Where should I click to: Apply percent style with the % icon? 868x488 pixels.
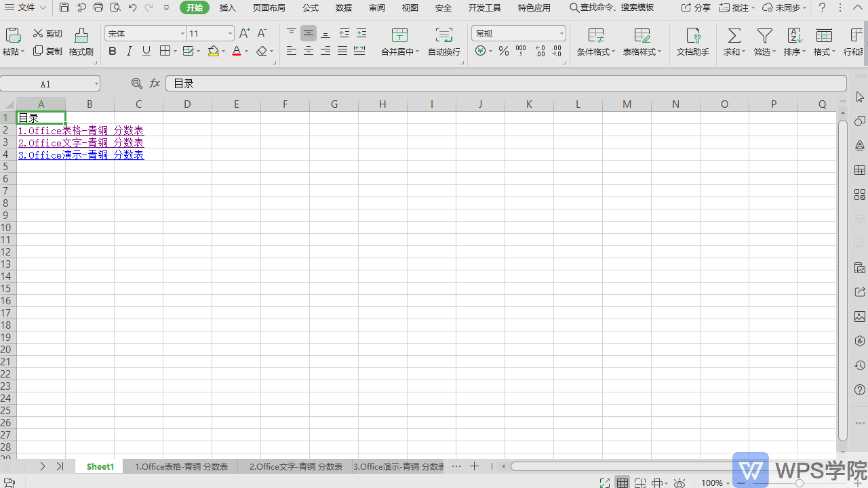click(504, 51)
